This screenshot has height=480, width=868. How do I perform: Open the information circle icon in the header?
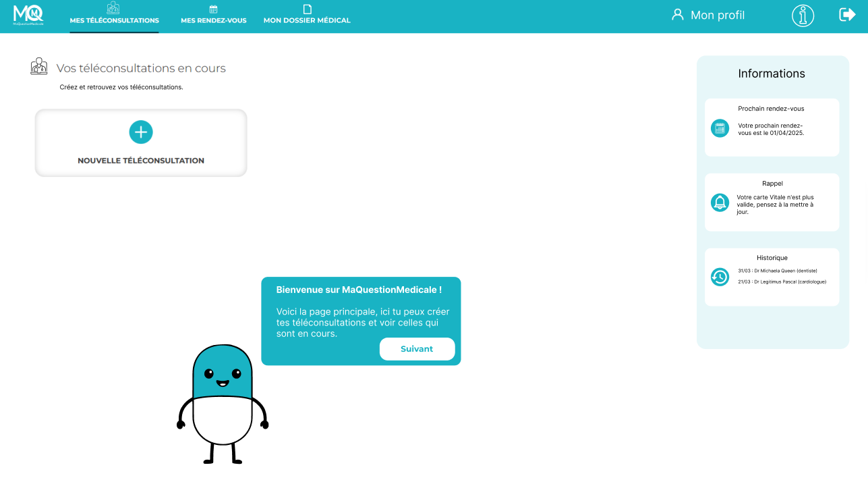pos(803,16)
